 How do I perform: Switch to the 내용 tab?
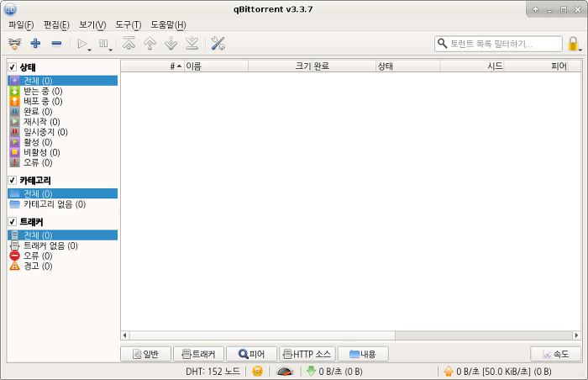tap(363, 354)
